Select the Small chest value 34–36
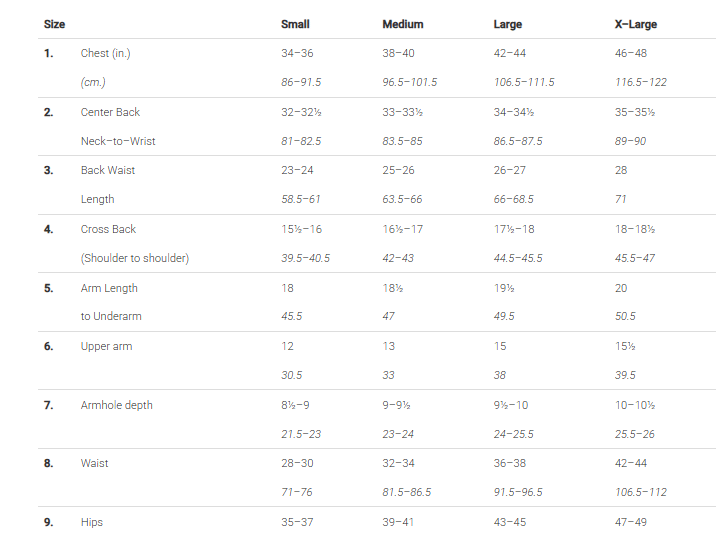 [x=296, y=53]
